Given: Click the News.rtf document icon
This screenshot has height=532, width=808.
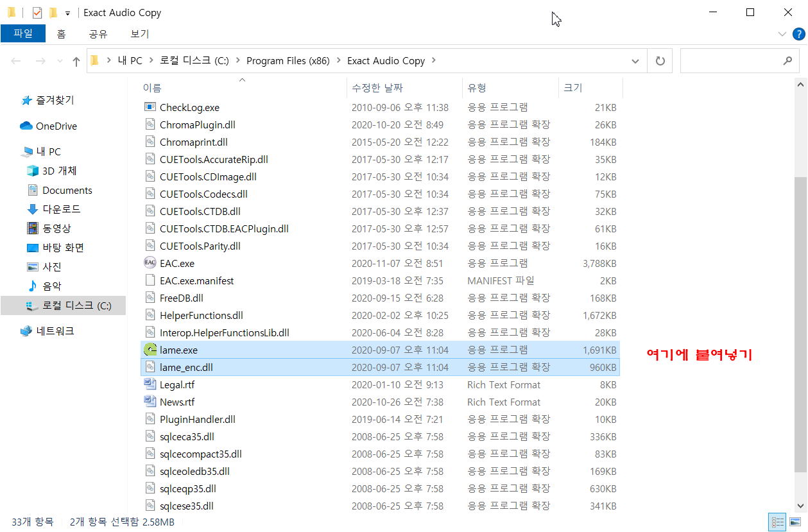Looking at the screenshot, I should 150,402.
